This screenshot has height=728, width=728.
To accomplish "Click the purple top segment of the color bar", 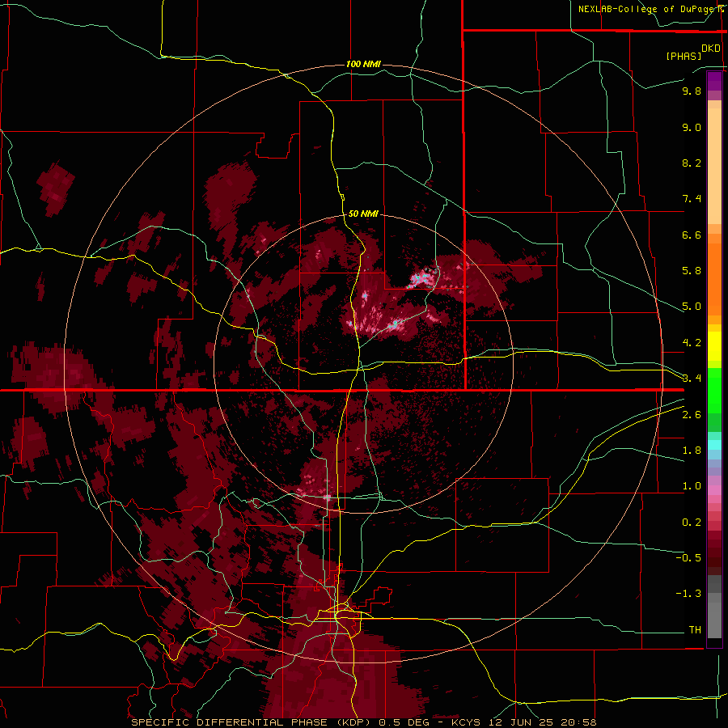I will (x=714, y=81).
